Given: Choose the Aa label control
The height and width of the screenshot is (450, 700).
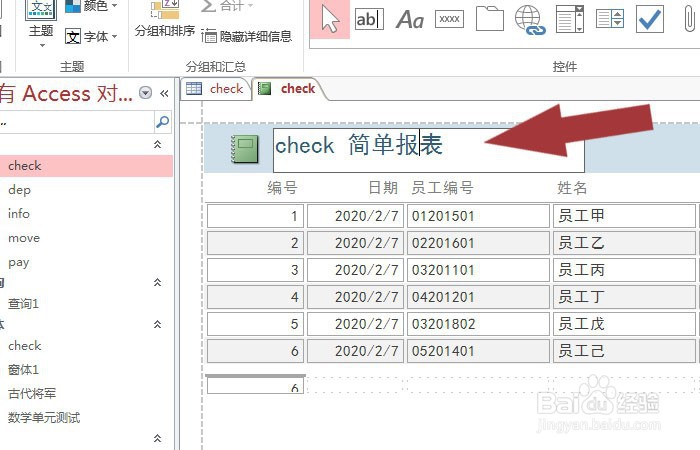Looking at the screenshot, I should click(x=410, y=19).
